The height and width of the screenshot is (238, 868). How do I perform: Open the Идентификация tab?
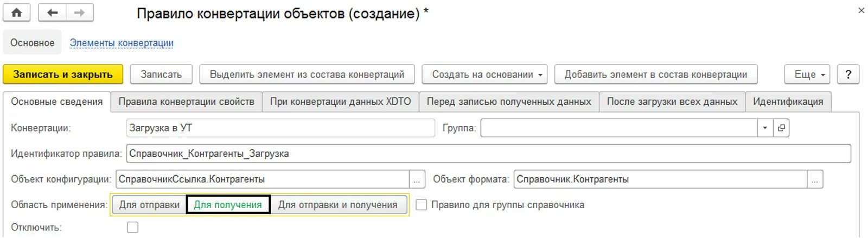pyautogui.click(x=788, y=101)
